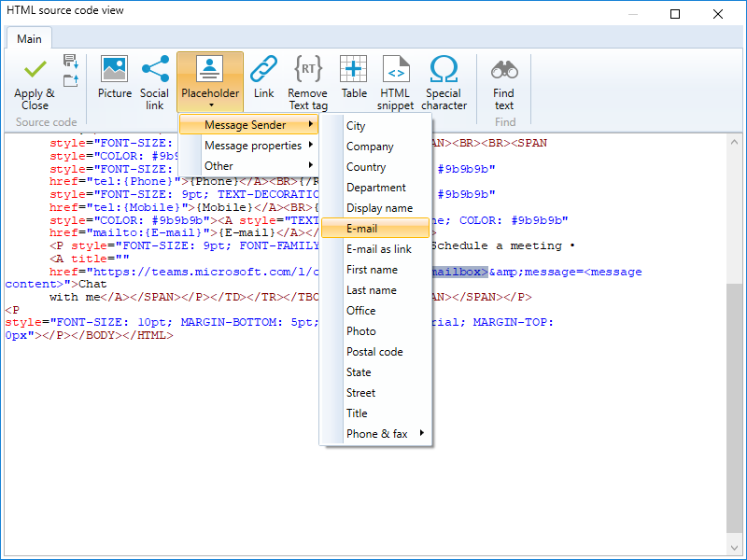The image size is (747, 560).
Task: Click the scroll down arrow of the code view
Action: pyautogui.click(x=734, y=548)
